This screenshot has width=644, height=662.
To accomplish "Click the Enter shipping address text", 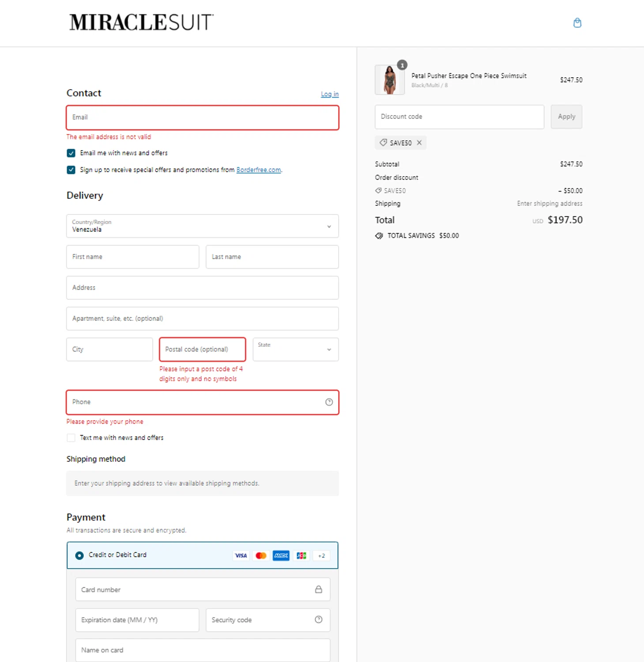I will coord(550,203).
